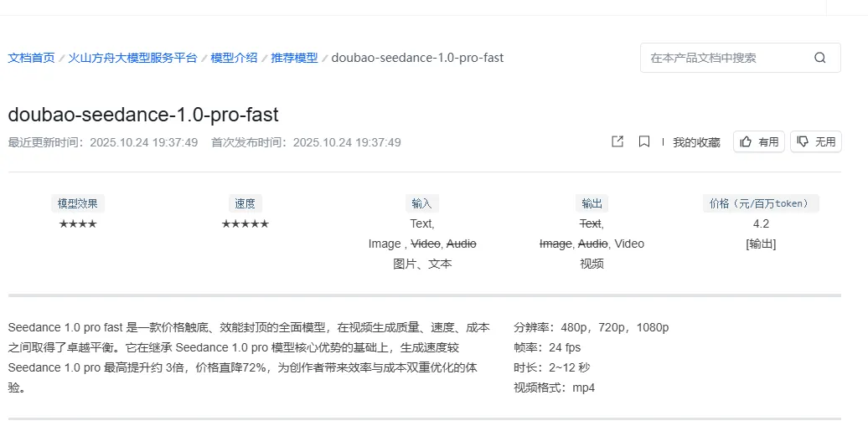Focus the 在本产品文档中搜索 search box

[x=725, y=58]
